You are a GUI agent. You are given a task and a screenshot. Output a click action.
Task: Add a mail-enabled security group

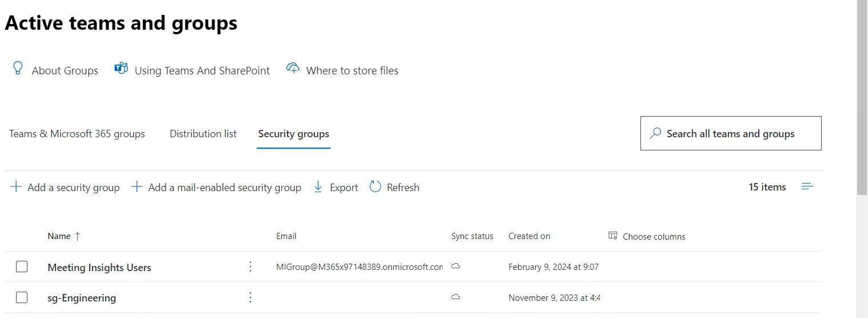(216, 187)
